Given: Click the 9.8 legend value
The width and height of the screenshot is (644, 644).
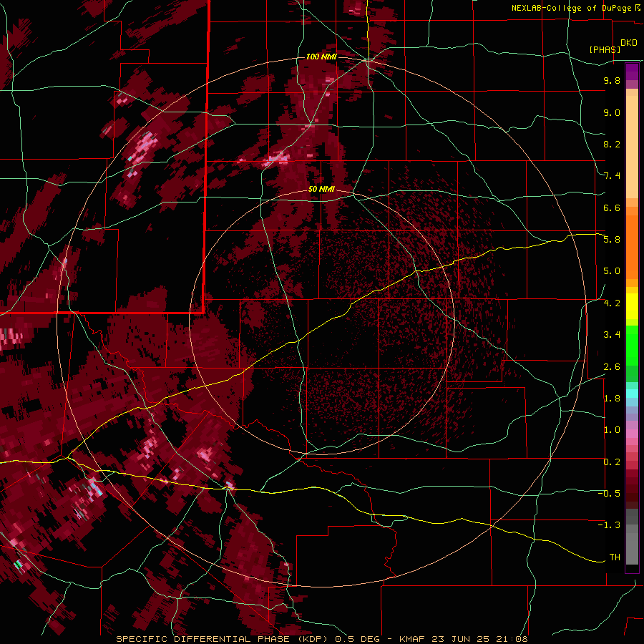Looking at the screenshot, I should click(612, 80).
